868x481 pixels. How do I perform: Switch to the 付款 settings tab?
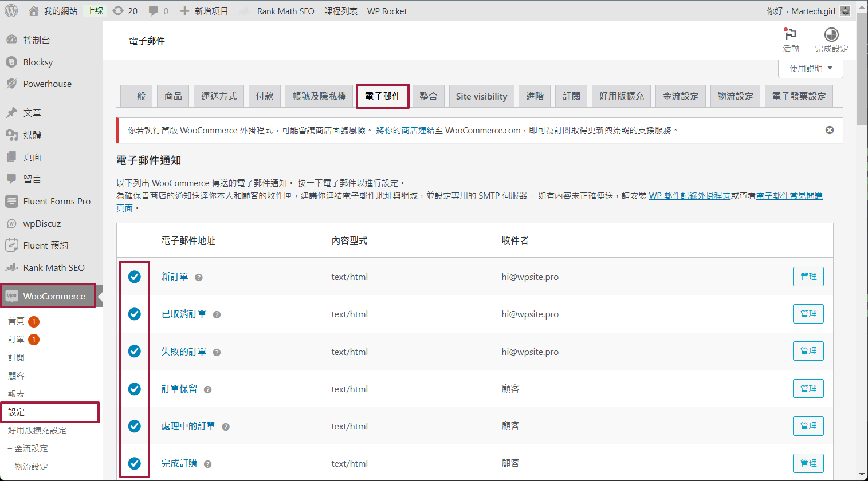click(x=265, y=96)
